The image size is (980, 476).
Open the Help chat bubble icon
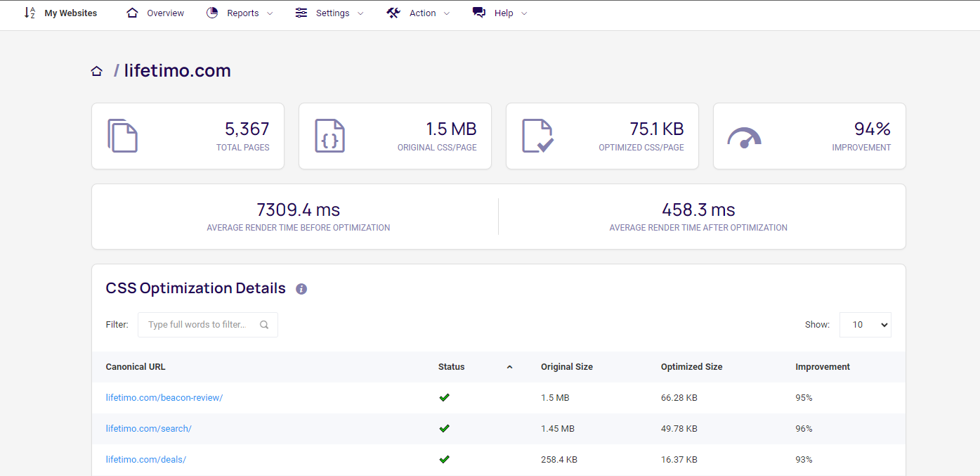pos(478,12)
